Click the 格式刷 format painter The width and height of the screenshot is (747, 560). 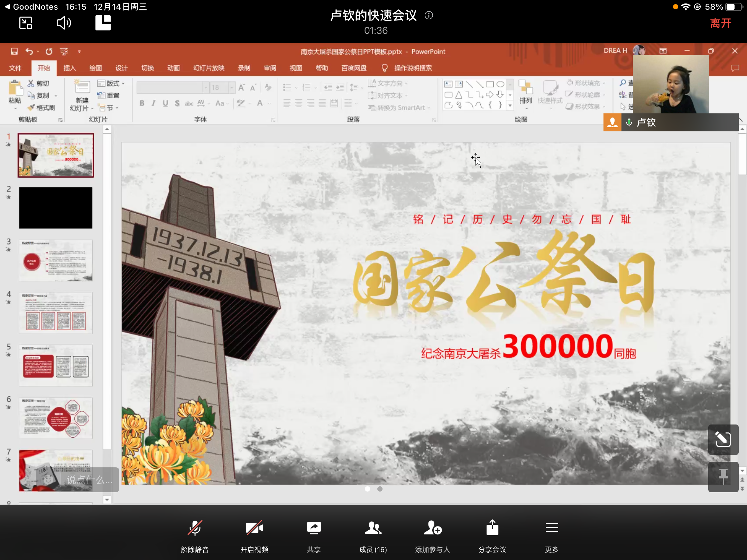[x=41, y=108]
